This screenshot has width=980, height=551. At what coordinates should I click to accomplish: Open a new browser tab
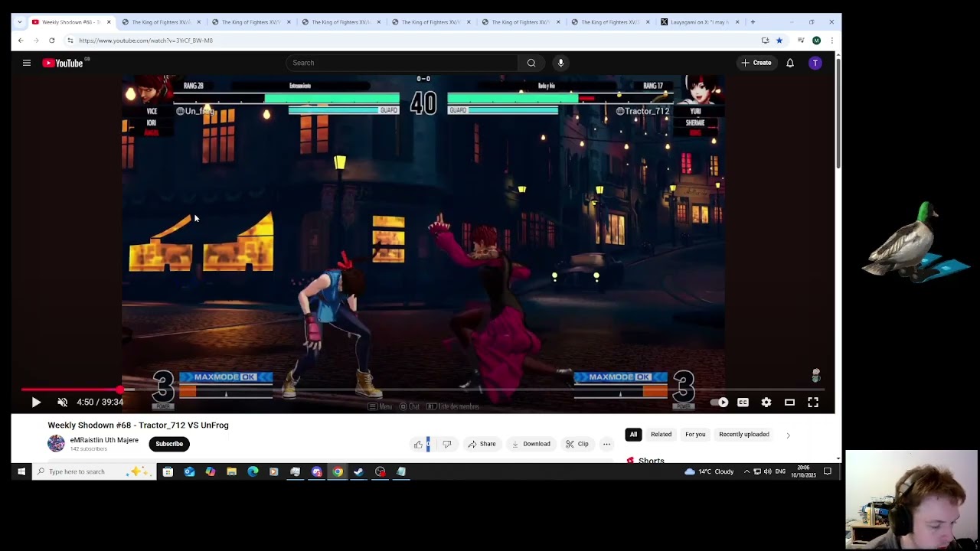click(x=753, y=22)
